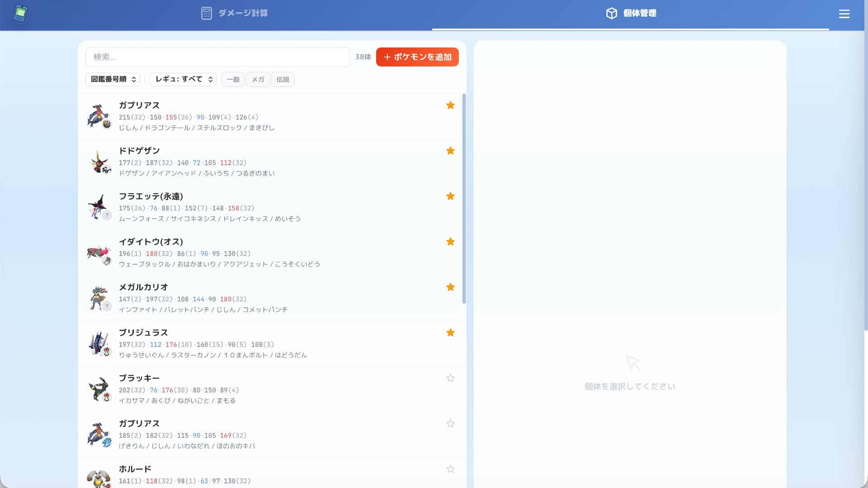The image size is (868, 488).
Task: Click the first ガブリアス sprite with 215(32)
Action: (x=98, y=116)
